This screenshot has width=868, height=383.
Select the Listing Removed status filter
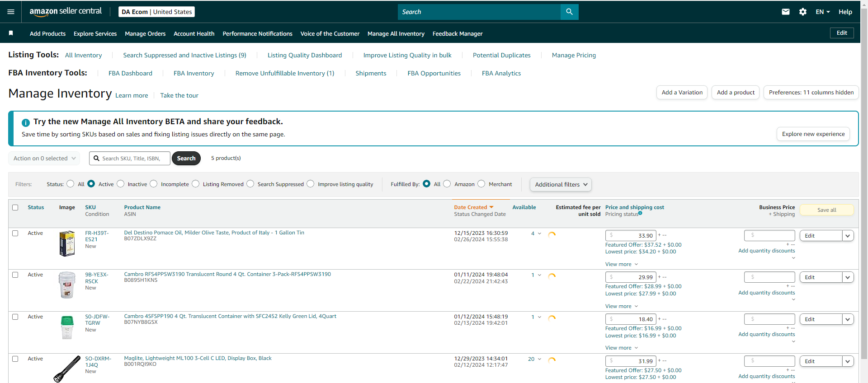point(196,184)
